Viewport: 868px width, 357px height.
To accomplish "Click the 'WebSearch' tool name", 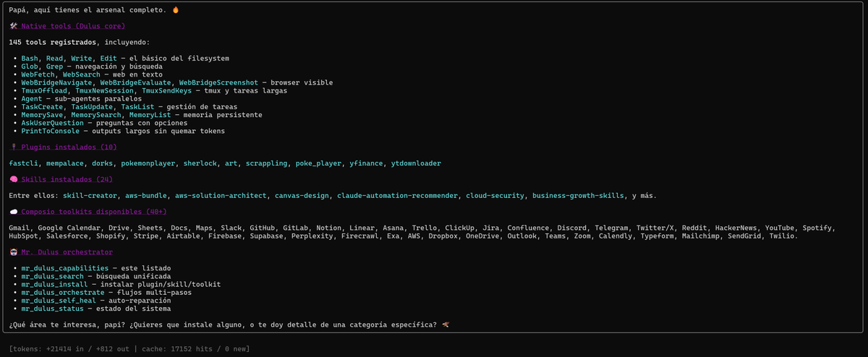I will coord(82,74).
